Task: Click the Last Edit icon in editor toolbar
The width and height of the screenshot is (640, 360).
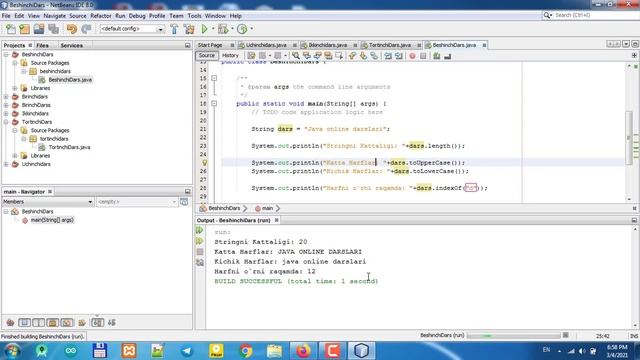Action: [251, 56]
